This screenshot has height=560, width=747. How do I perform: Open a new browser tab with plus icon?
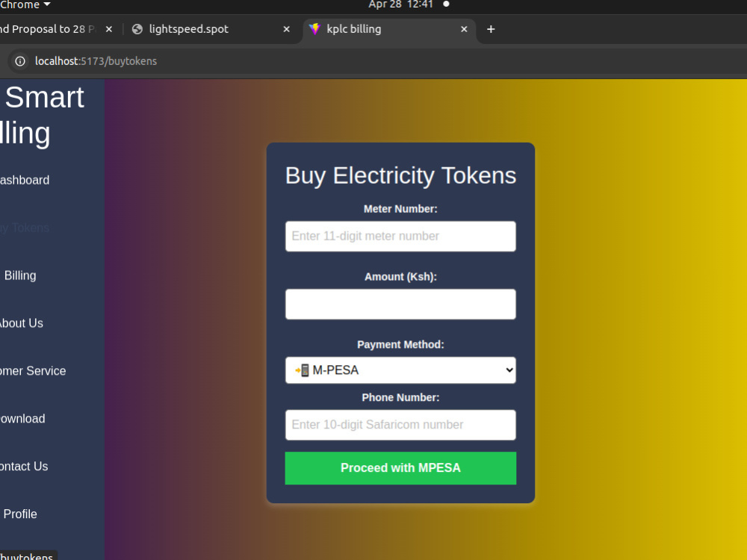(x=491, y=30)
